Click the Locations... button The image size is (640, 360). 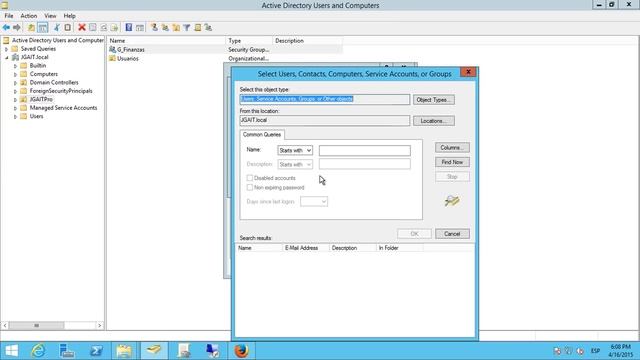coord(433,121)
